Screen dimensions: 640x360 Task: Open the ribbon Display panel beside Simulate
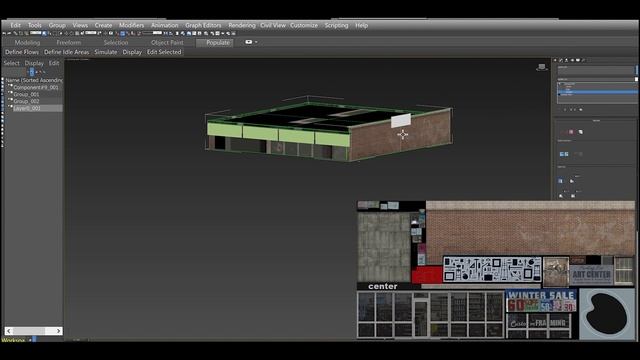[132, 52]
